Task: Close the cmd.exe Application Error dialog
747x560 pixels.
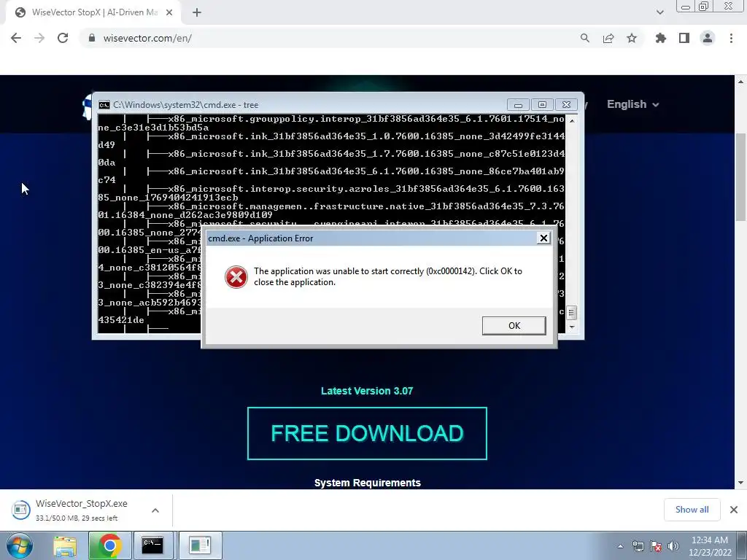Action: 543,238
